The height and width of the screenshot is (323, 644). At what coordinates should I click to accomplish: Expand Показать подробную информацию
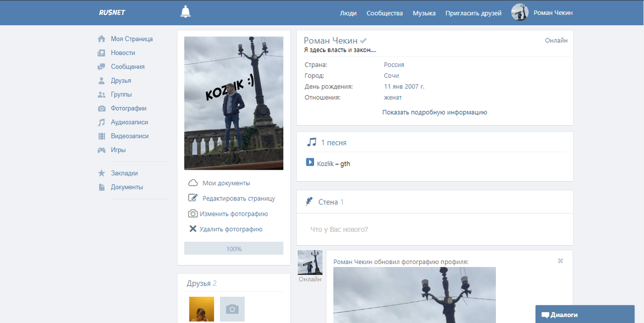tap(435, 113)
